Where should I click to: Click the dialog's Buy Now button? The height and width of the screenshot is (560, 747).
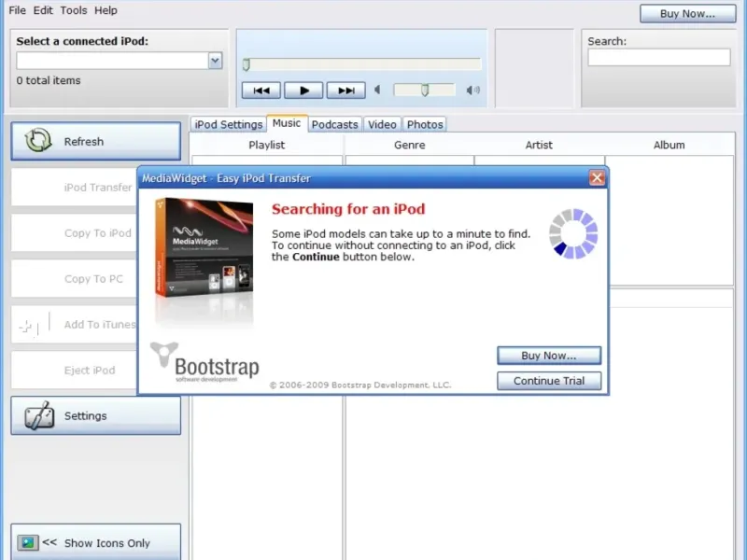549,356
